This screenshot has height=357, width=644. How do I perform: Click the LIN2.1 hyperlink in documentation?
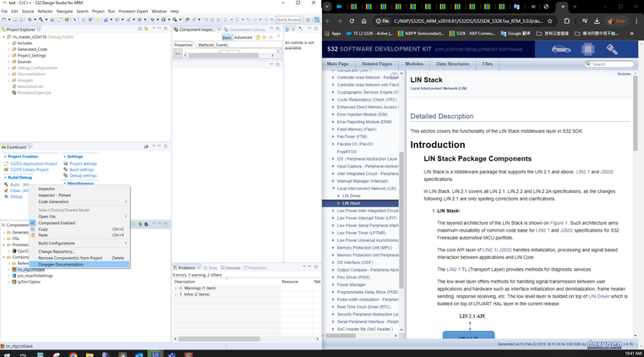click(583, 172)
